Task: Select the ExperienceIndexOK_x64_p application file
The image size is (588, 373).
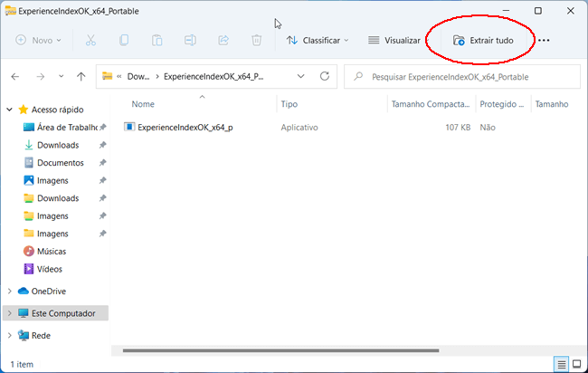Action: 185,128
